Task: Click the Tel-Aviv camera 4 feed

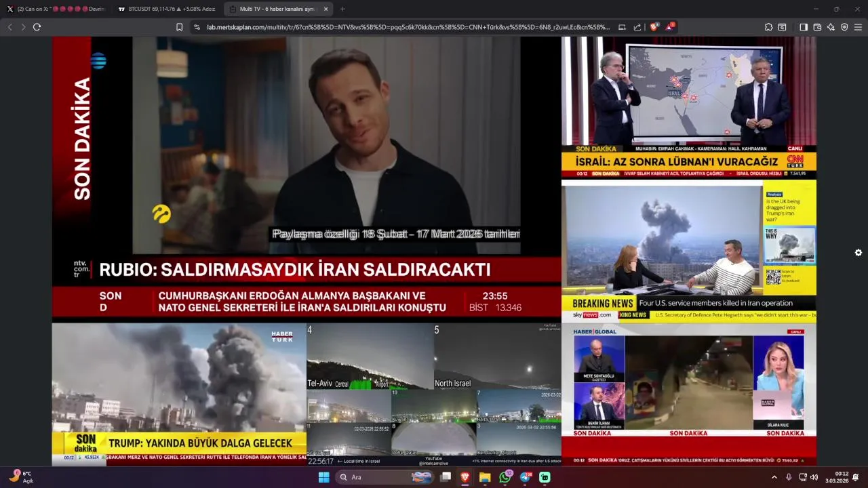Action: [370, 357]
